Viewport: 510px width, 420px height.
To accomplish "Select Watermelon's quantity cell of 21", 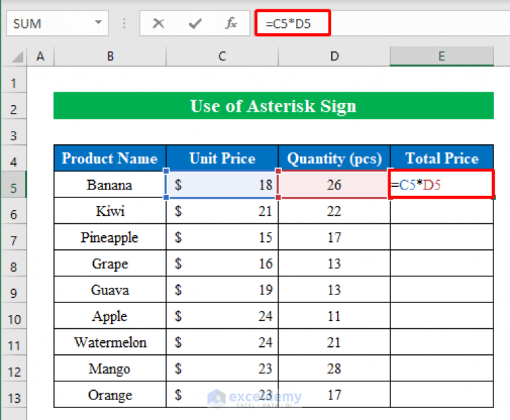I will point(334,342).
